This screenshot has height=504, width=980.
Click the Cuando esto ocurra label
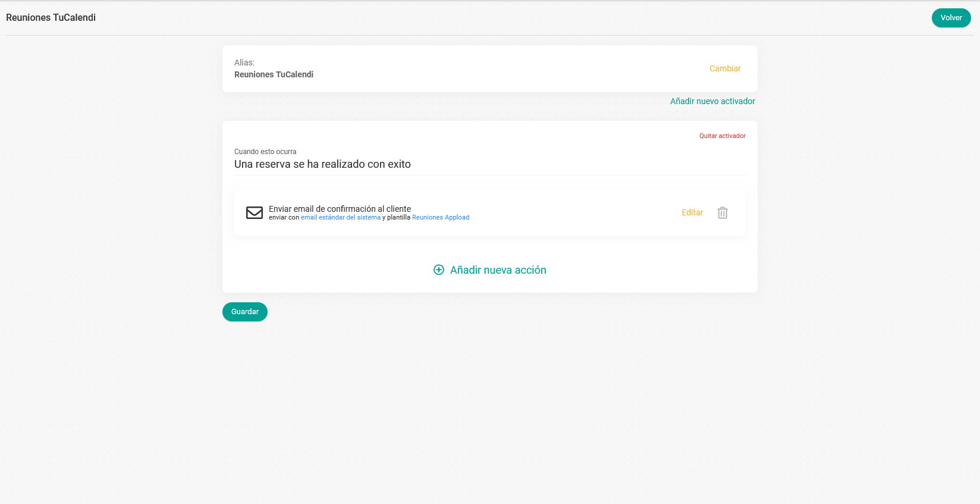tap(265, 152)
